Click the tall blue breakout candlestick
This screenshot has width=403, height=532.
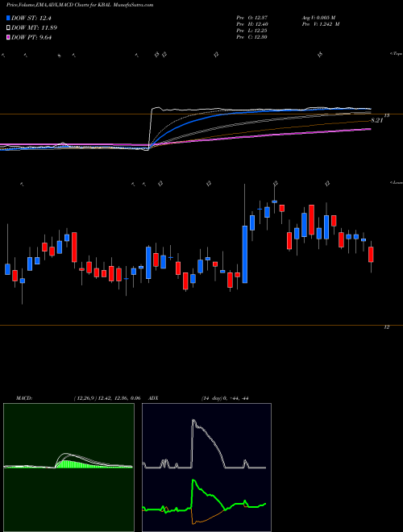(x=245, y=254)
